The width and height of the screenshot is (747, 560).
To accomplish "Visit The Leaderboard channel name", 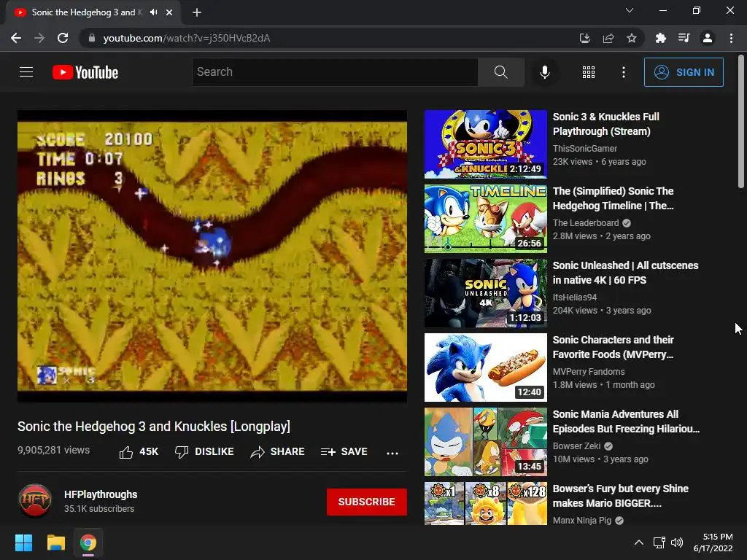I will pyautogui.click(x=586, y=223).
